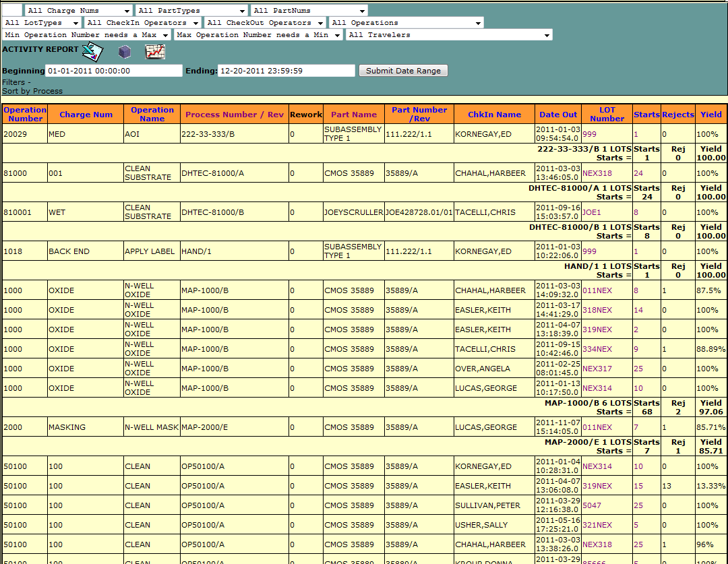Sort by Date Out column header

(558, 115)
